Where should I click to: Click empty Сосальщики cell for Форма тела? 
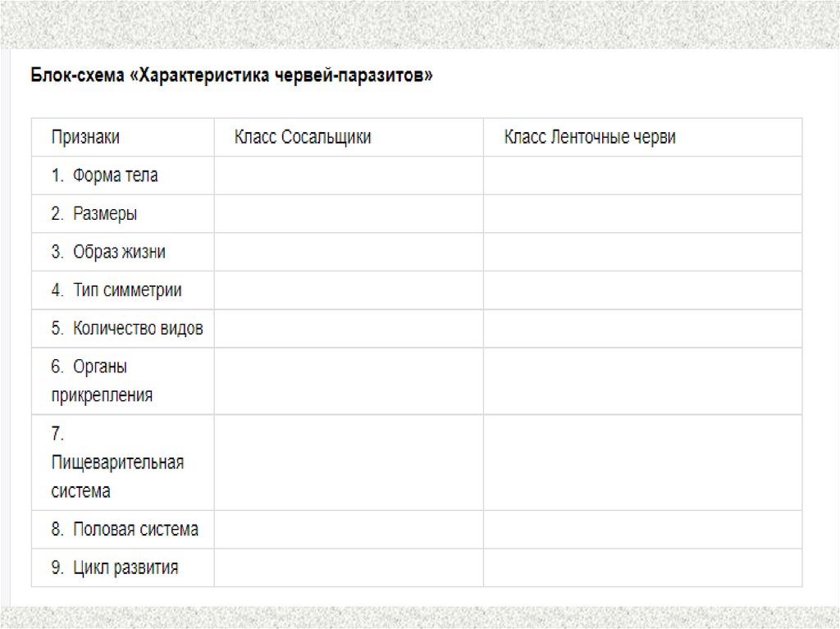348,175
